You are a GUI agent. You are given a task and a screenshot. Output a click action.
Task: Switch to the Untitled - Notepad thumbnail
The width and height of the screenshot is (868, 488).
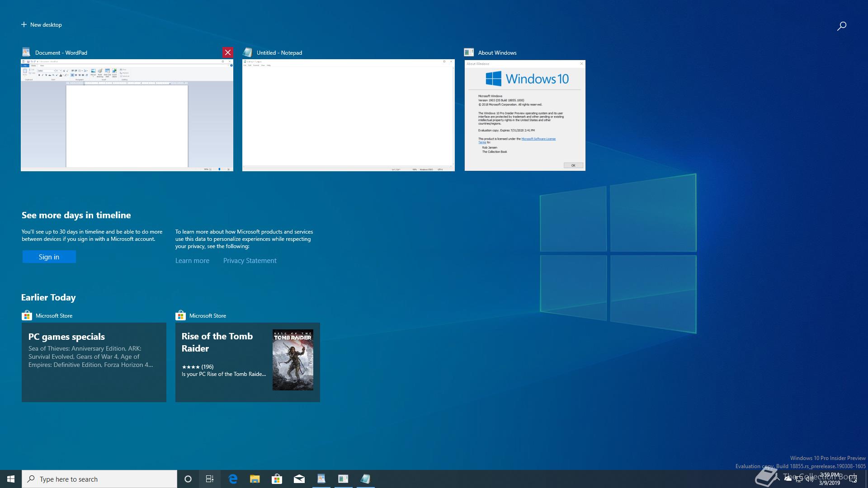349,115
